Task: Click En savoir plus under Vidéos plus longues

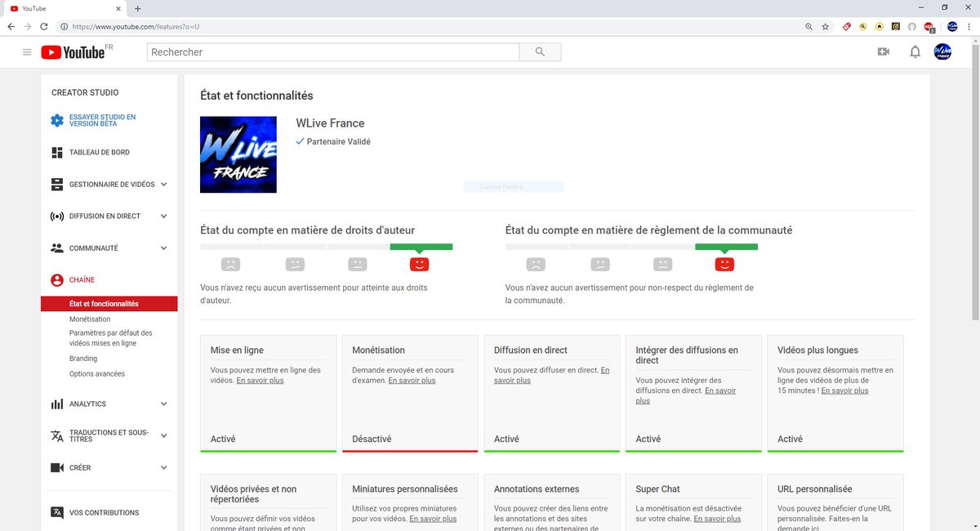Action: click(844, 391)
